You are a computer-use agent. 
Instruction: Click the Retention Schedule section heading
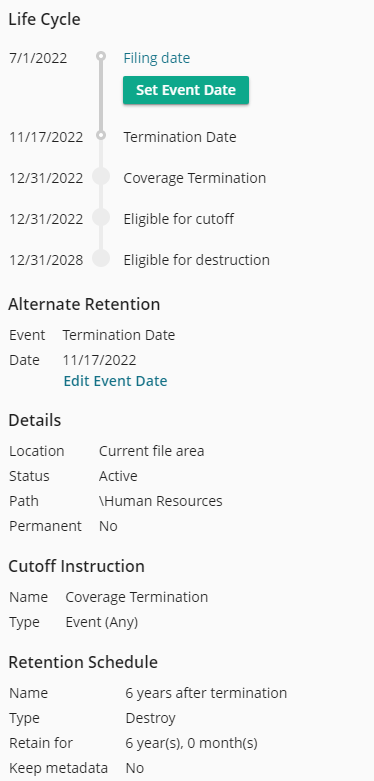click(83, 662)
